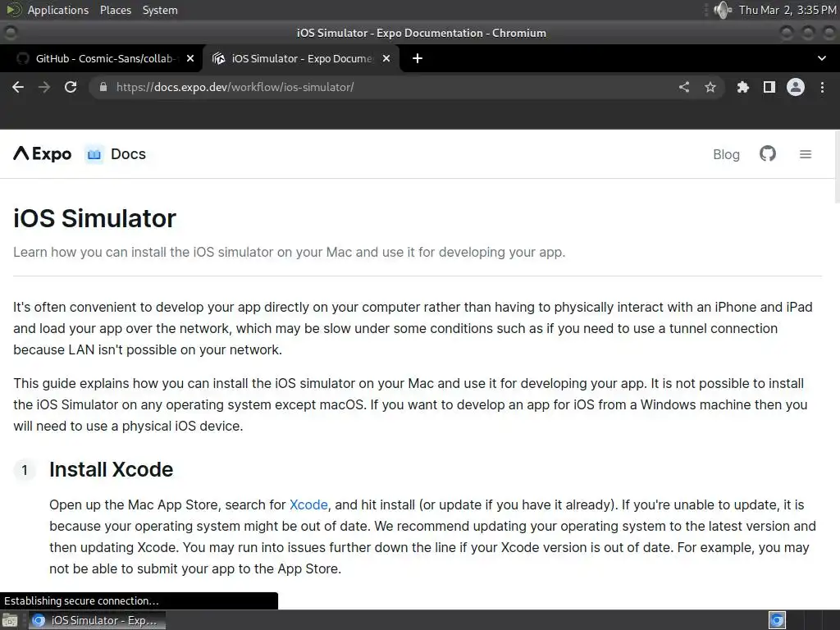Click the show desktop icon in taskbar

(10, 620)
